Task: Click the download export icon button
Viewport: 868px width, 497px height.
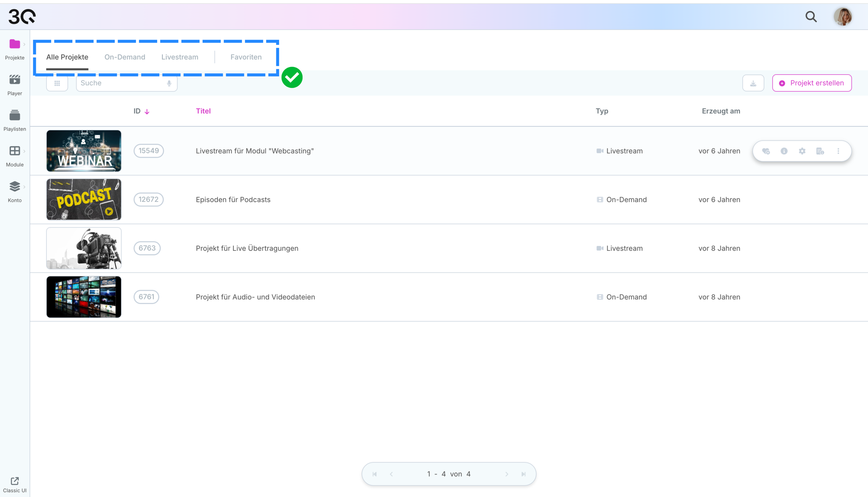Action: (753, 83)
